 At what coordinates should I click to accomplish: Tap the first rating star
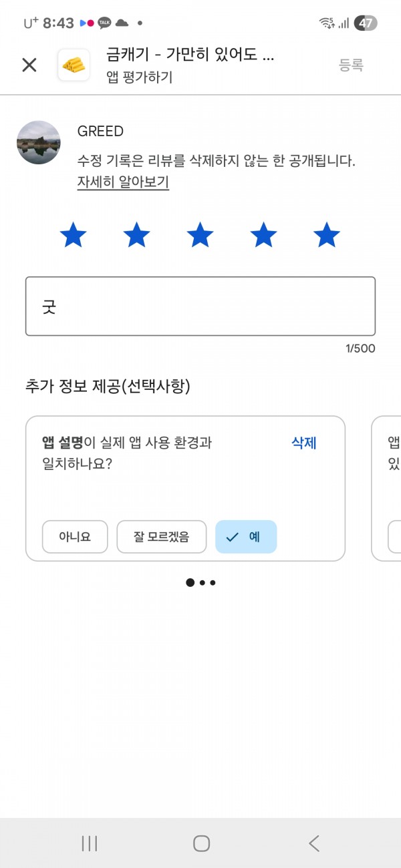point(74,235)
